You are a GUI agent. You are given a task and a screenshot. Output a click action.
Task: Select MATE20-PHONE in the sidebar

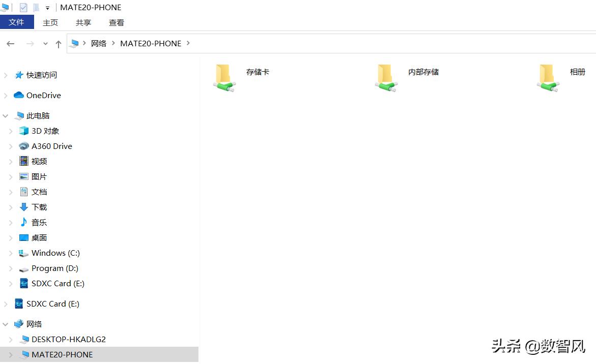point(61,354)
